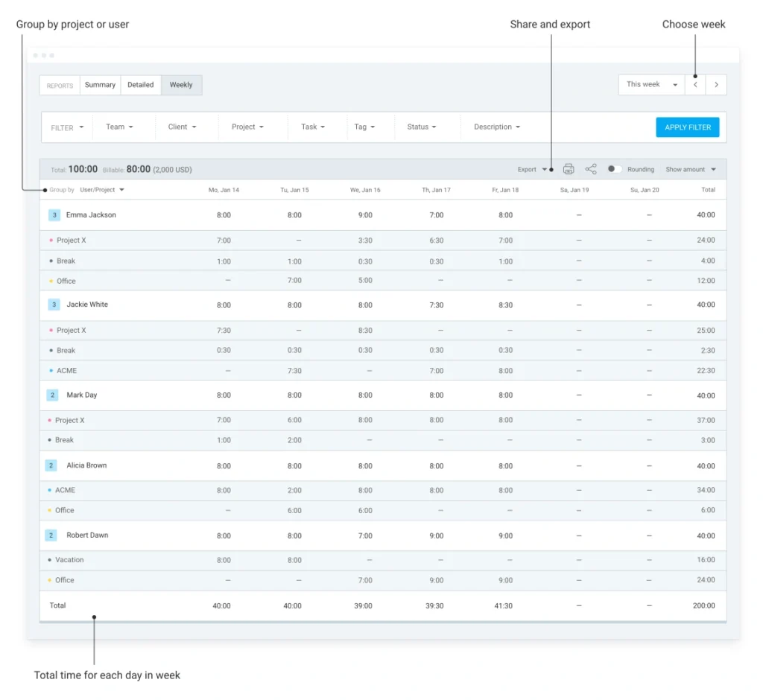The image size is (763, 700).
Task: Open the Show amount dropdown
Action: [x=690, y=169]
